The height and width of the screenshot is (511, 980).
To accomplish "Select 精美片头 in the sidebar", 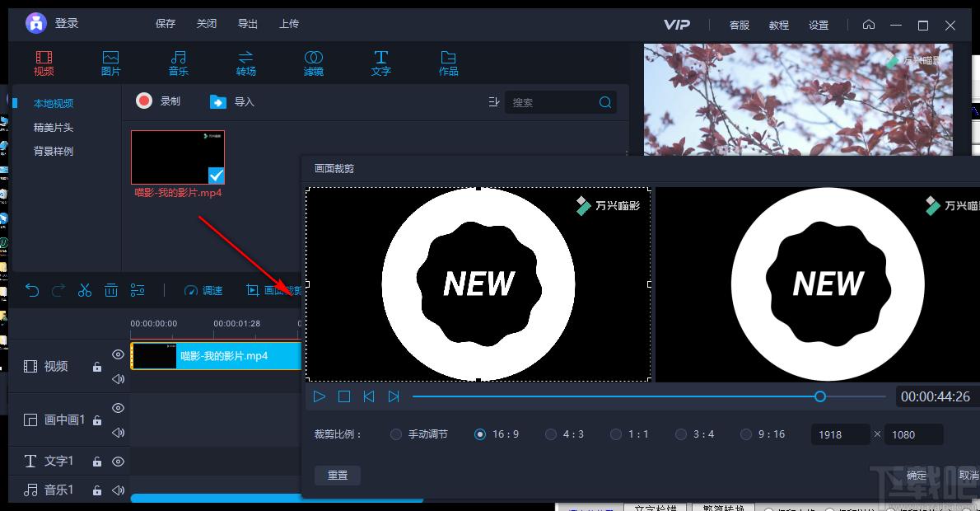I will [x=54, y=128].
